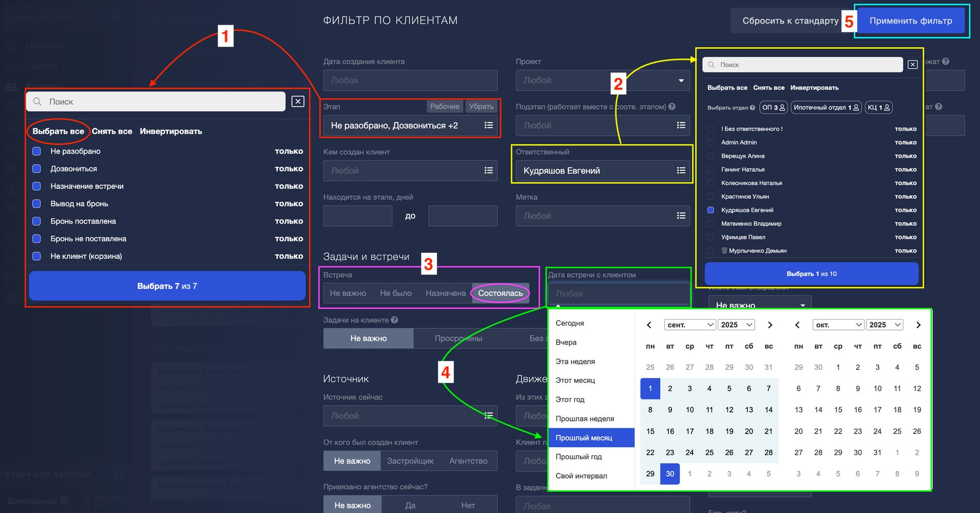This screenshot has width=980, height=513.
Task: Toggle the Вывод на бронь checkbox
Action: pyautogui.click(x=36, y=204)
